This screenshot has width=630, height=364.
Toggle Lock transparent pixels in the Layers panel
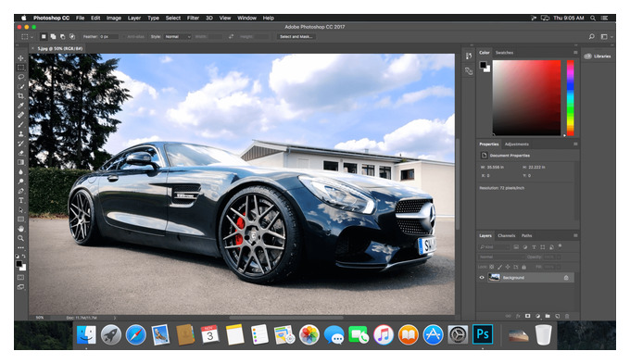492,267
